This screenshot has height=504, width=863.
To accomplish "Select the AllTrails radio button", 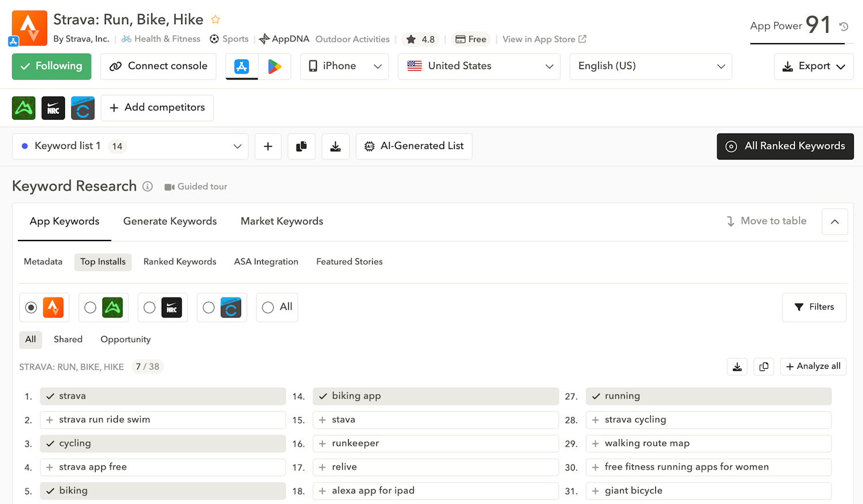I will [90, 308].
